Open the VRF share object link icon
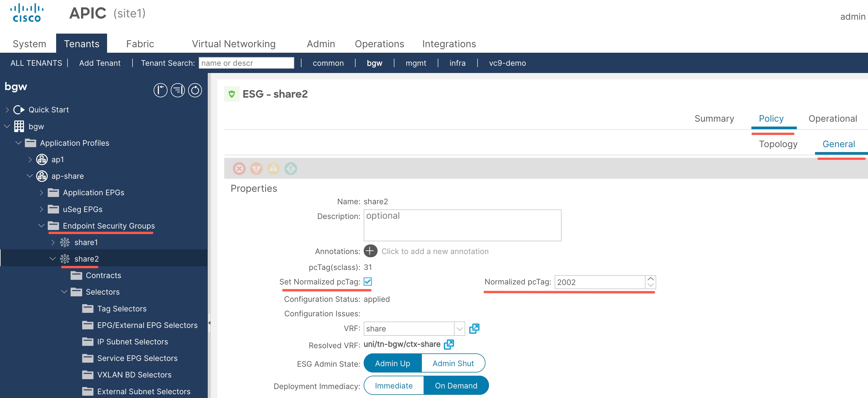The width and height of the screenshot is (868, 398). point(474,328)
